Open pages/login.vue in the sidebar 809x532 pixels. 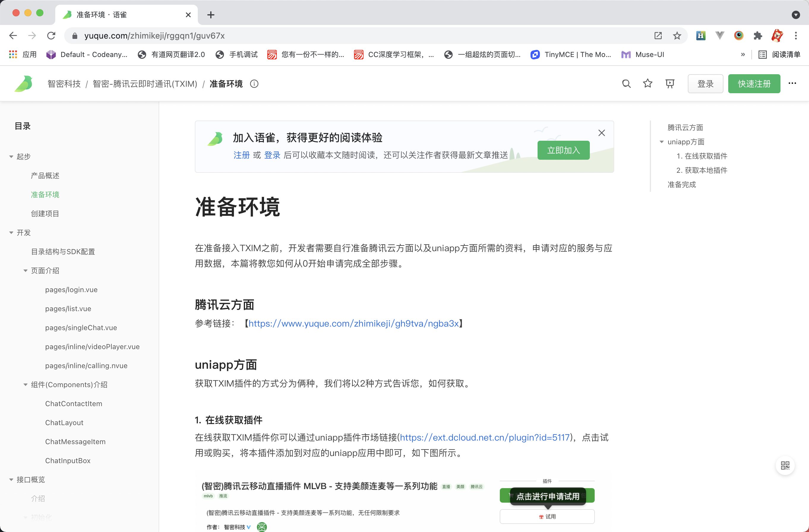pos(71,290)
